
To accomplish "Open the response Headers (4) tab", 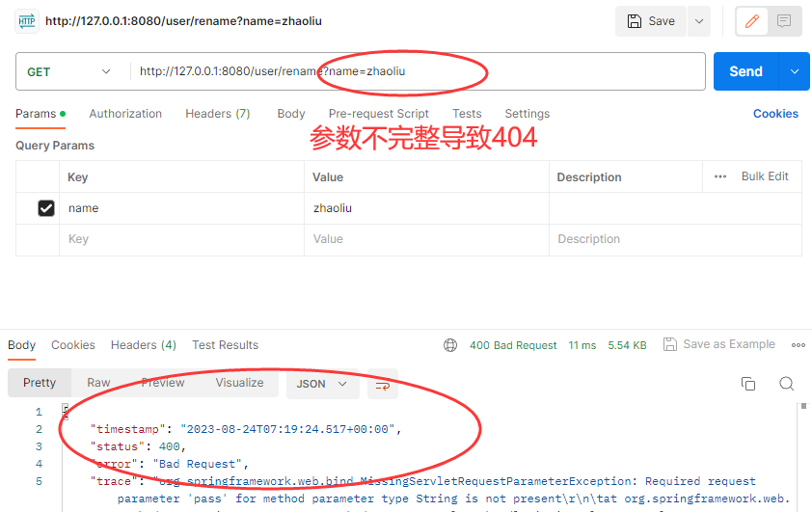I will (x=144, y=345).
